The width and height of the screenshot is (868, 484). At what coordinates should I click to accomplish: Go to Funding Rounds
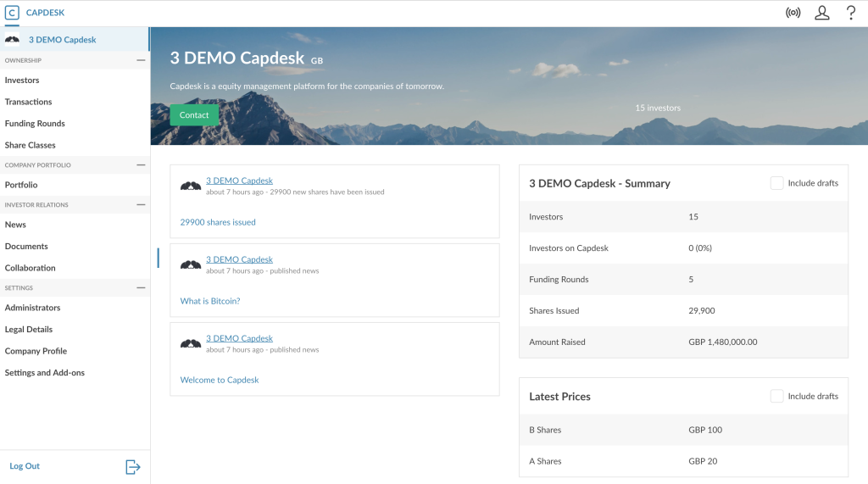tap(35, 124)
